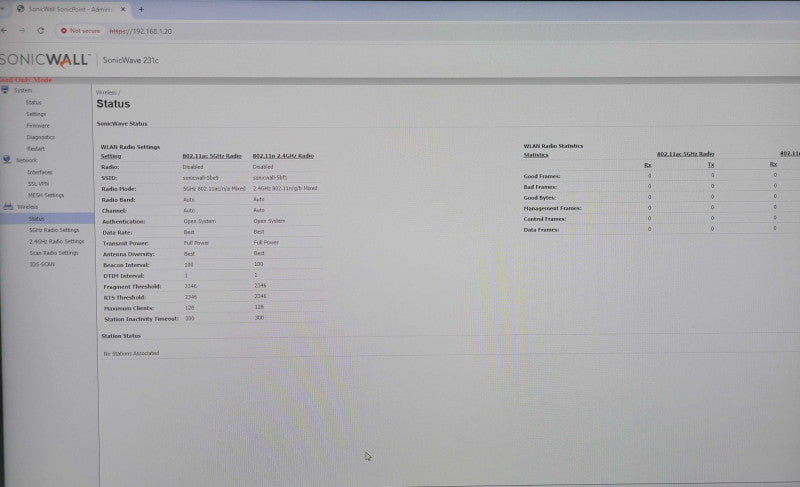800x487 pixels.
Task: Click the Transmit Power row label
Action: click(x=126, y=243)
